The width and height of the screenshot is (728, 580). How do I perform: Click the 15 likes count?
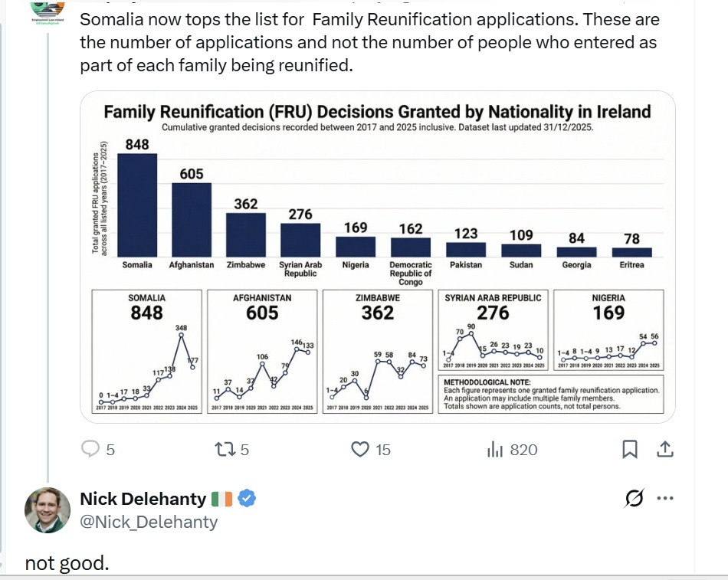[382, 450]
